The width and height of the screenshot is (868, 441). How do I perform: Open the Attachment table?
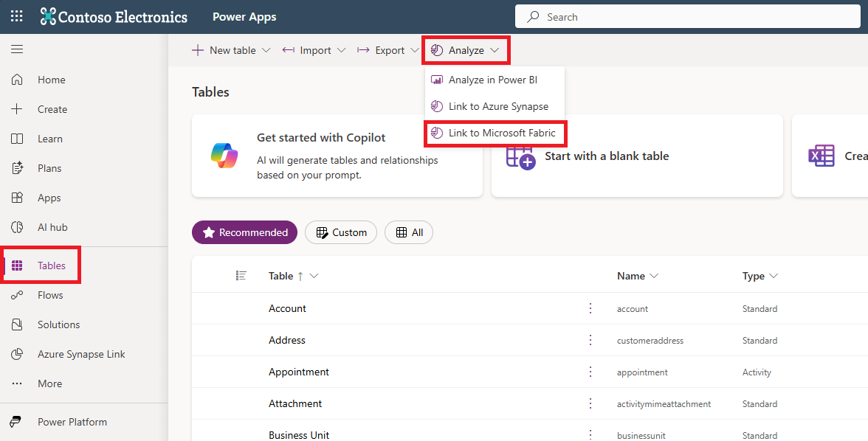point(295,403)
